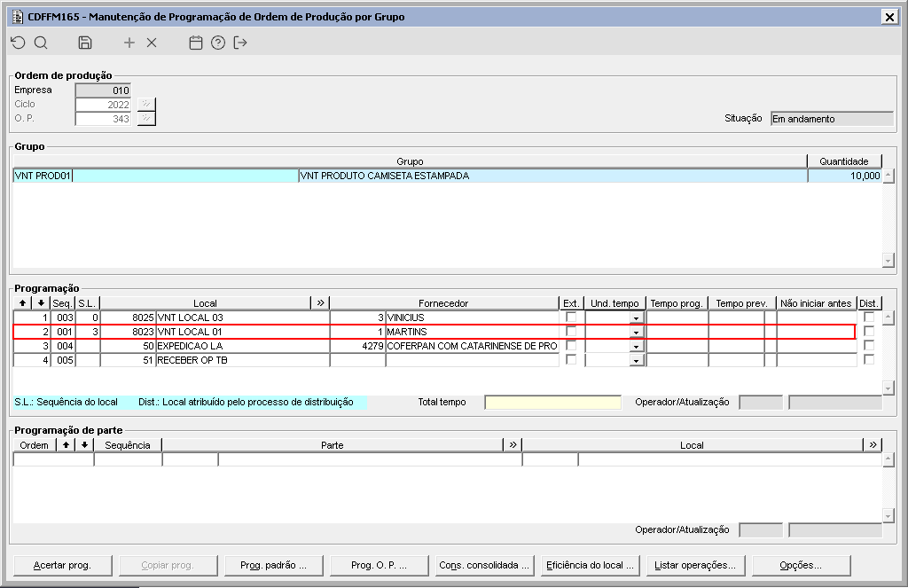The width and height of the screenshot is (908, 588).
Task: Toggle Dist. checkbox for RECEBER OP TB row
Action: [869, 360]
